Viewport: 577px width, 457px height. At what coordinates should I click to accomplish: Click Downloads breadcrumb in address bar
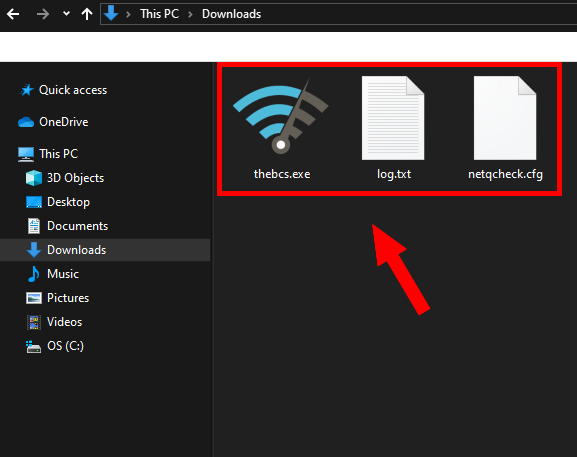pos(231,14)
